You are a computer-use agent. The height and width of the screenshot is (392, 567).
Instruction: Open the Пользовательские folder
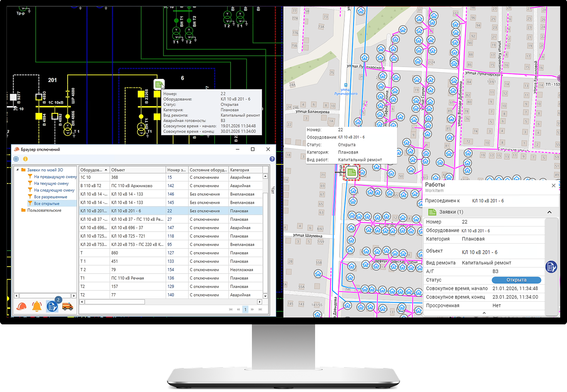(x=44, y=211)
